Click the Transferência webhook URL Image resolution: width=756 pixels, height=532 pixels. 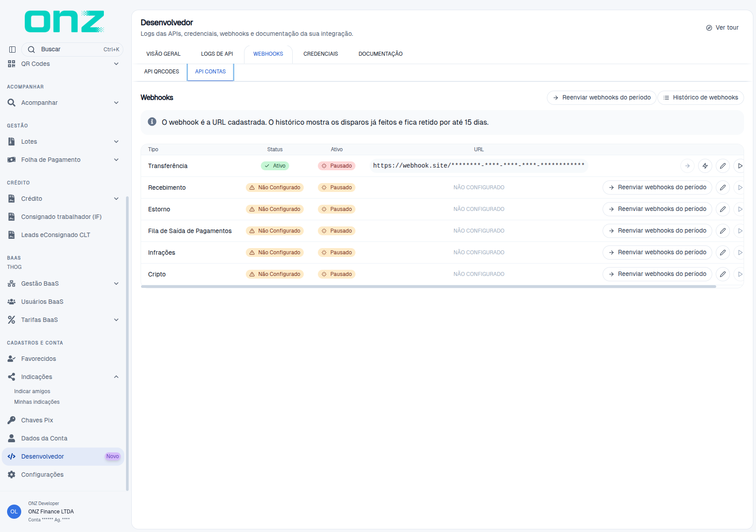coord(479,165)
